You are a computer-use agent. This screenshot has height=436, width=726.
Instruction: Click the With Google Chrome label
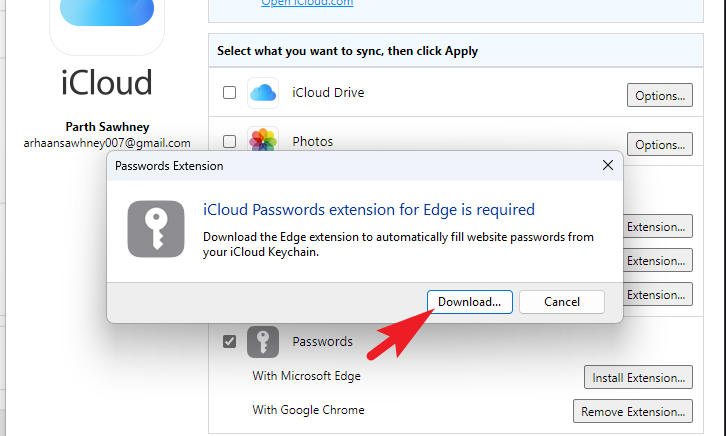[x=308, y=409]
